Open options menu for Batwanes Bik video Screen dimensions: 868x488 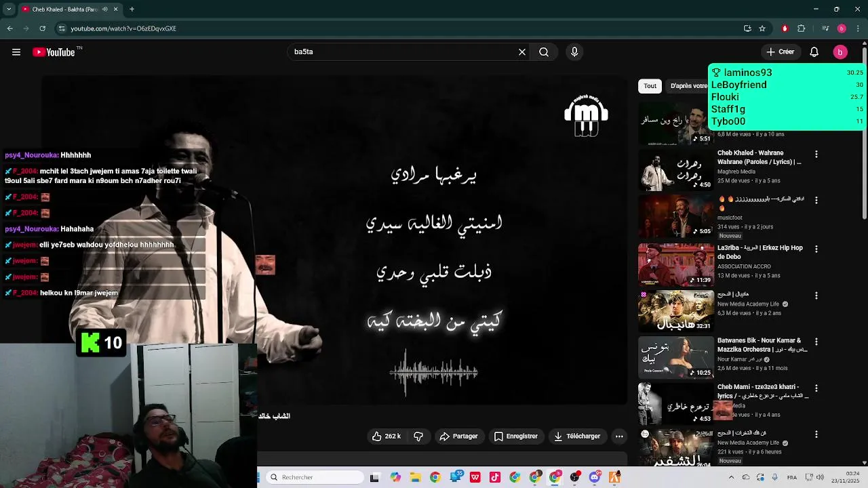point(816,342)
